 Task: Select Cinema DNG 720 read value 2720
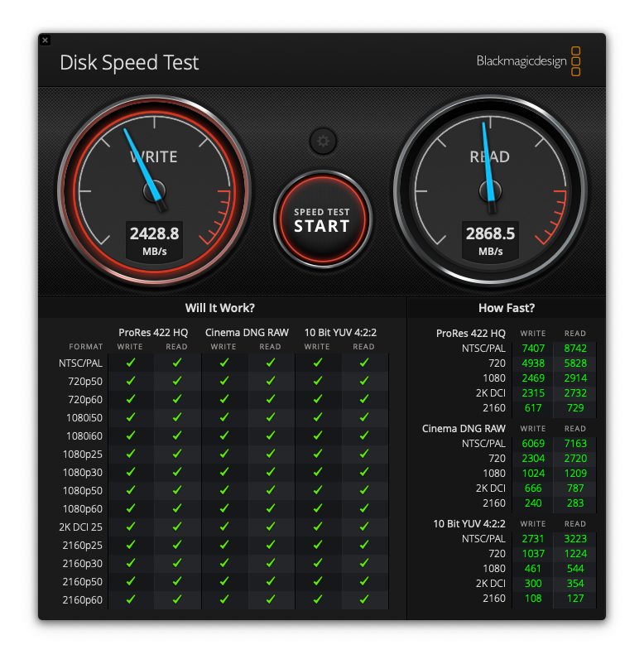575,458
